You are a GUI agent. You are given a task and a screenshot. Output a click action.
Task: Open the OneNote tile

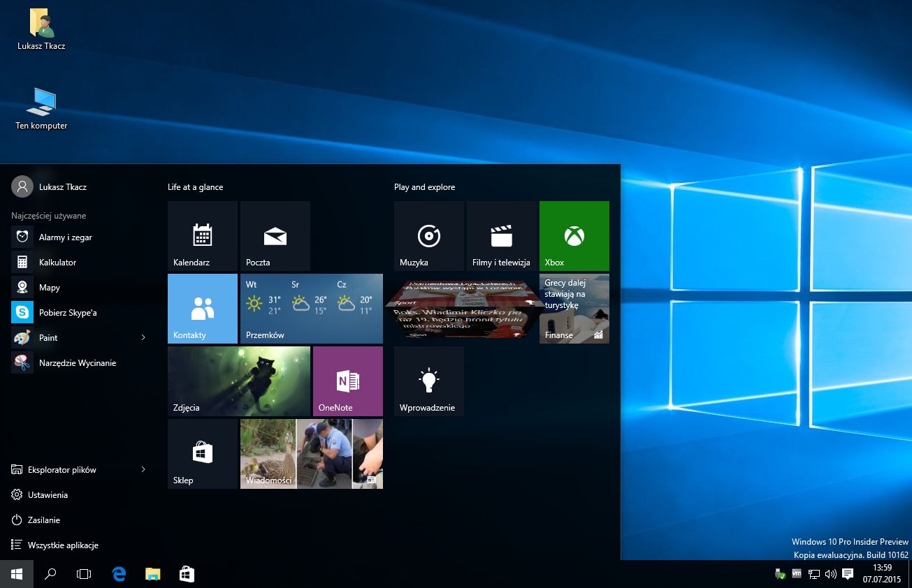click(x=347, y=381)
